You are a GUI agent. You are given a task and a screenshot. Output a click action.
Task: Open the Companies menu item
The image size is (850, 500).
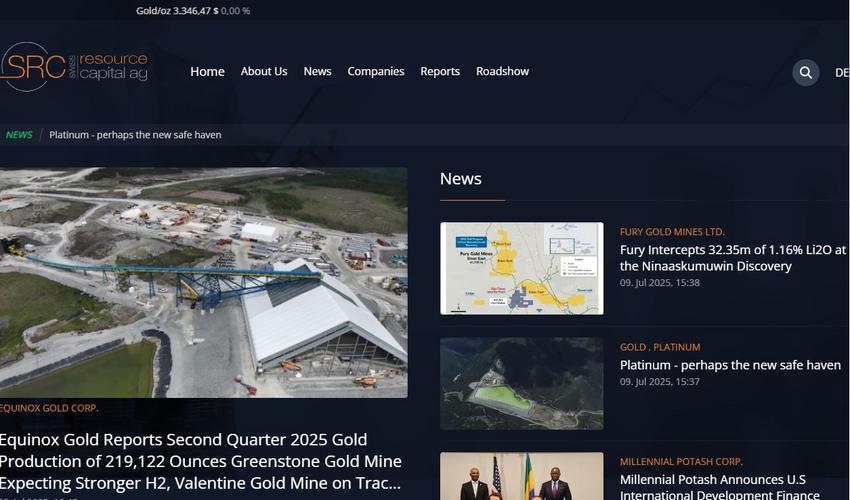[376, 72]
